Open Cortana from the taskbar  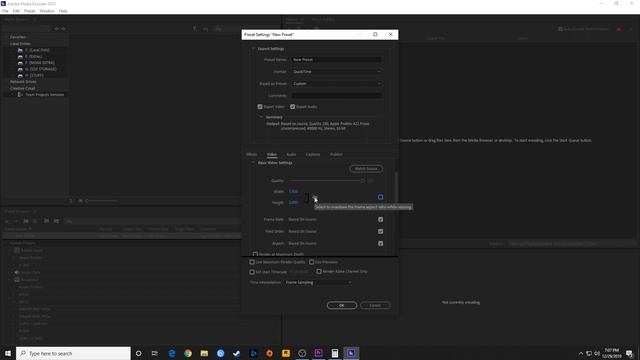[138, 353]
